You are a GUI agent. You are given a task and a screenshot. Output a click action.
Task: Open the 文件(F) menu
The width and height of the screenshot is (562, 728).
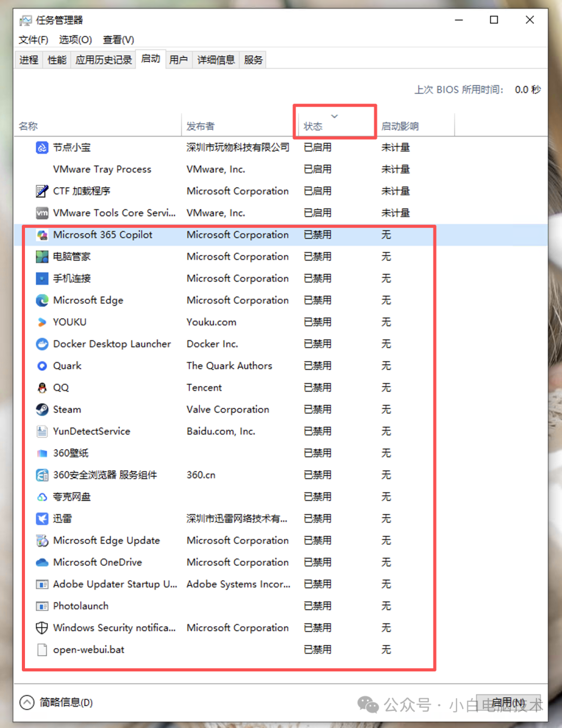coord(33,40)
